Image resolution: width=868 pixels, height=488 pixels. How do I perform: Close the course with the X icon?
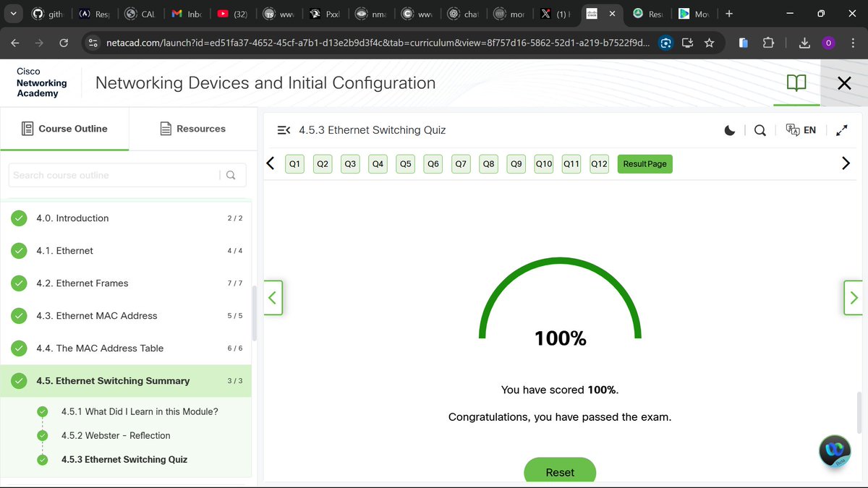844,83
